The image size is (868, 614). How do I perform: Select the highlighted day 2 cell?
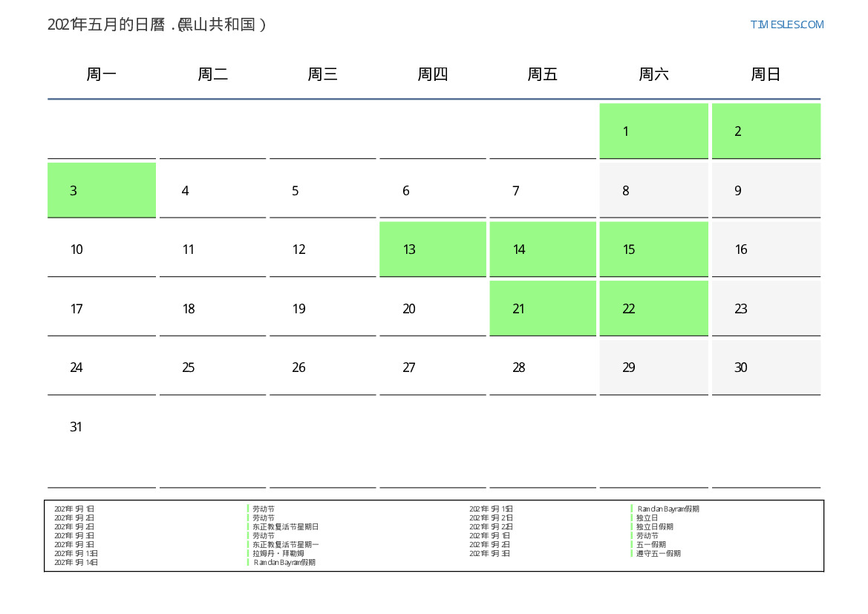coord(766,131)
